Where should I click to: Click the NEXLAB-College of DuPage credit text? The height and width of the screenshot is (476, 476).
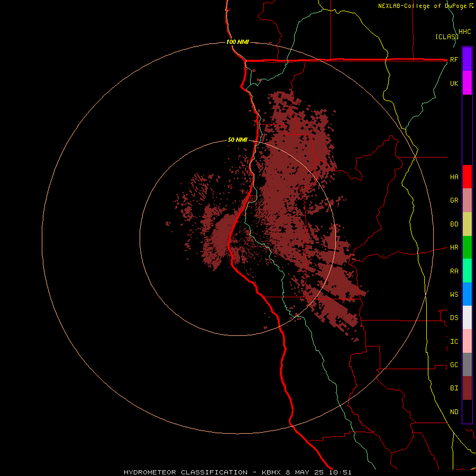pyautogui.click(x=422, y=6)
